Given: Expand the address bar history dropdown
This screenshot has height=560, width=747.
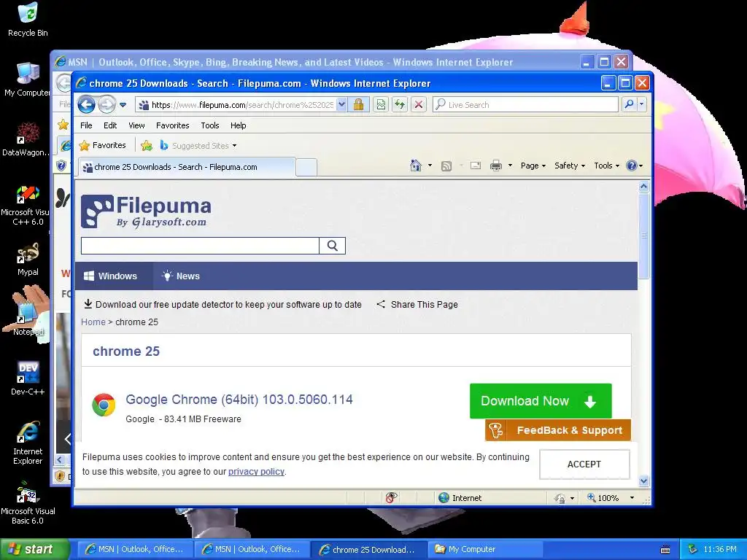Looking at the screenshot, I should coord(341,105).
